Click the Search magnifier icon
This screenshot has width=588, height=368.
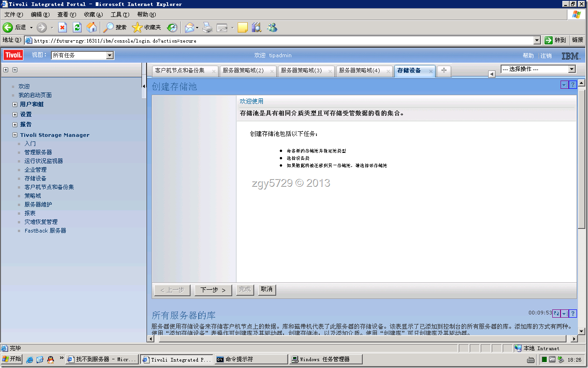pyautogui.click(x=108, y=27)
